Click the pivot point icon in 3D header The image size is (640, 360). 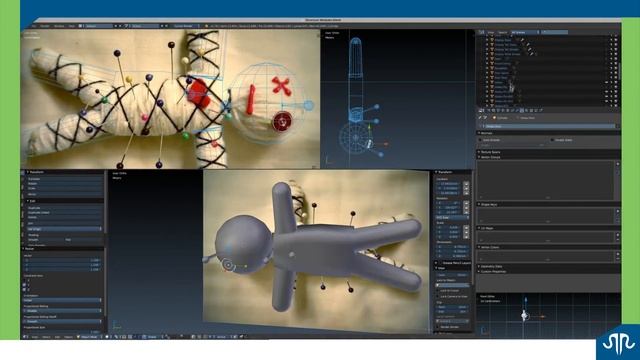pos(117,337)
